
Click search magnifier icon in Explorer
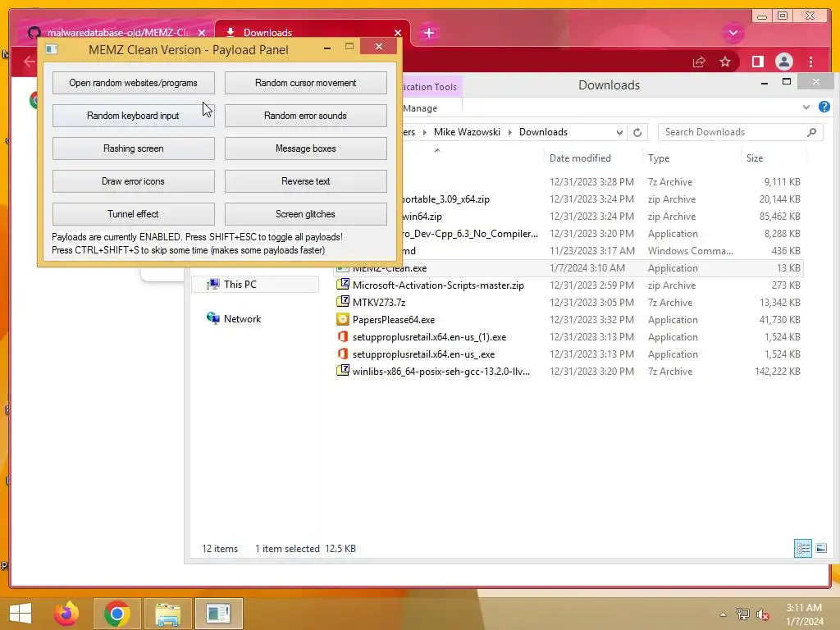811,132
